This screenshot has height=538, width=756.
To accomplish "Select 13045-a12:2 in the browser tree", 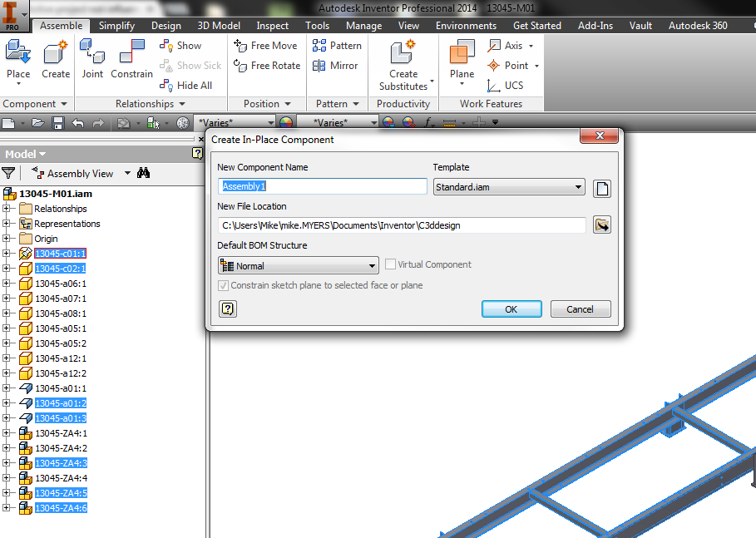I will point(61,373).
